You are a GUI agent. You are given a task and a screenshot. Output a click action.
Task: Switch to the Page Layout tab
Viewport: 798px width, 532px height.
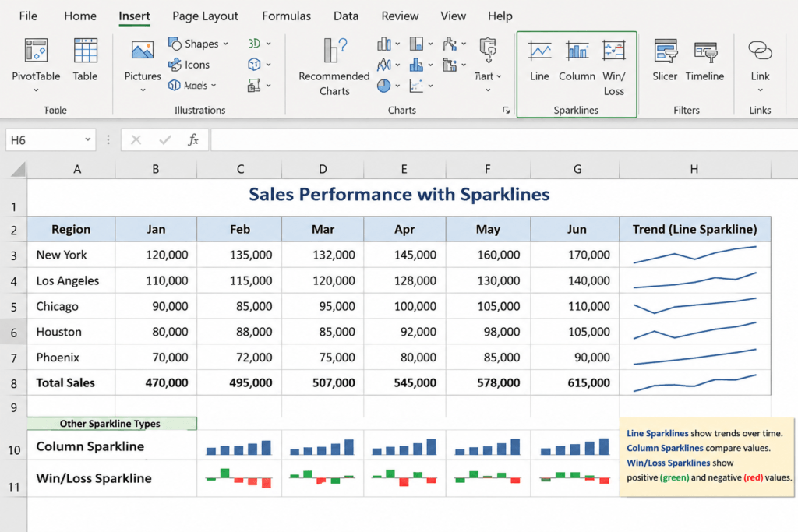205,16
